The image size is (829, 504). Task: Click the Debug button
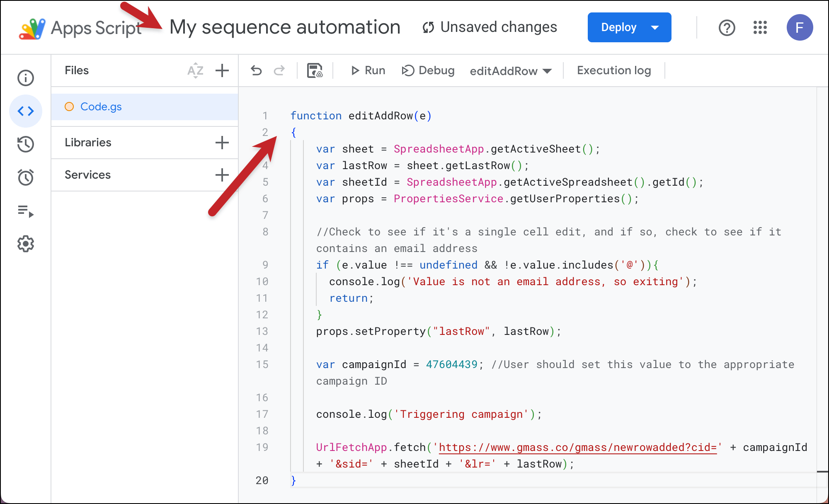click(x=428, y=71)
